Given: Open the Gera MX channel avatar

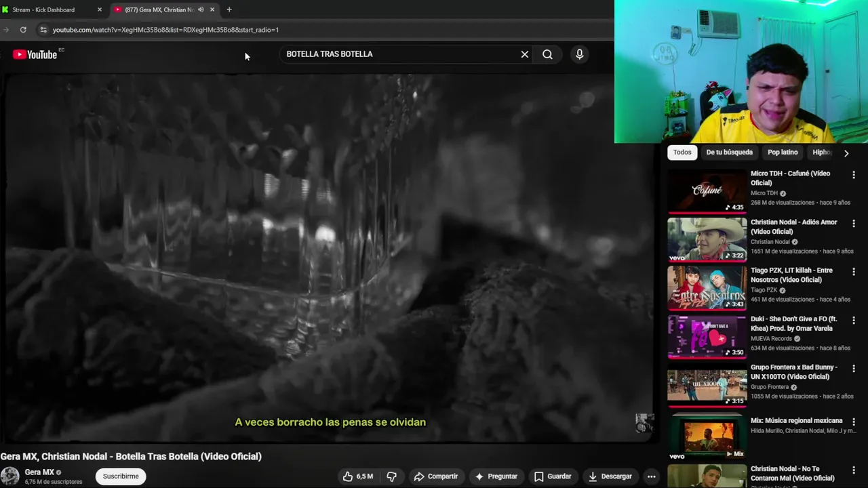Looking at the screenshot, I should coord(9,476).
